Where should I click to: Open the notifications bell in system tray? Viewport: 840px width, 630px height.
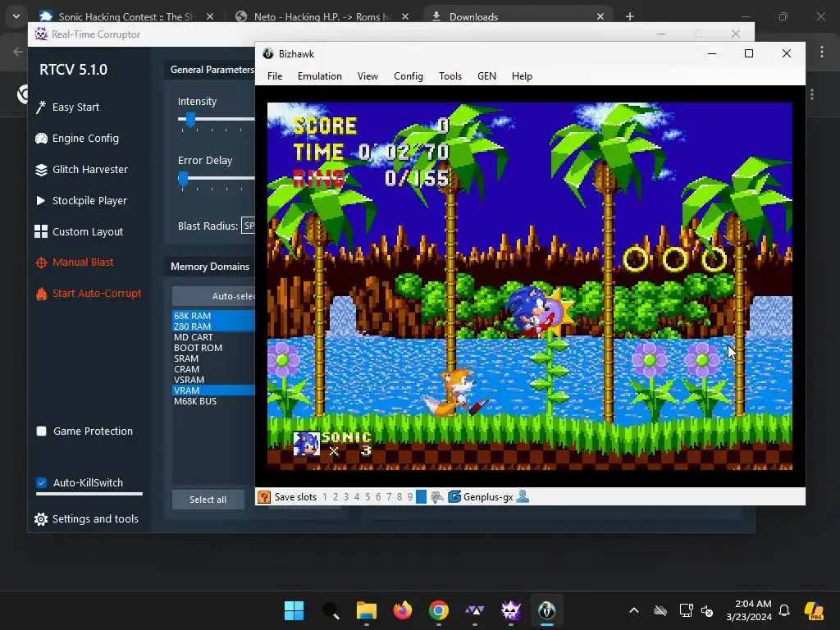click(784, 610)
